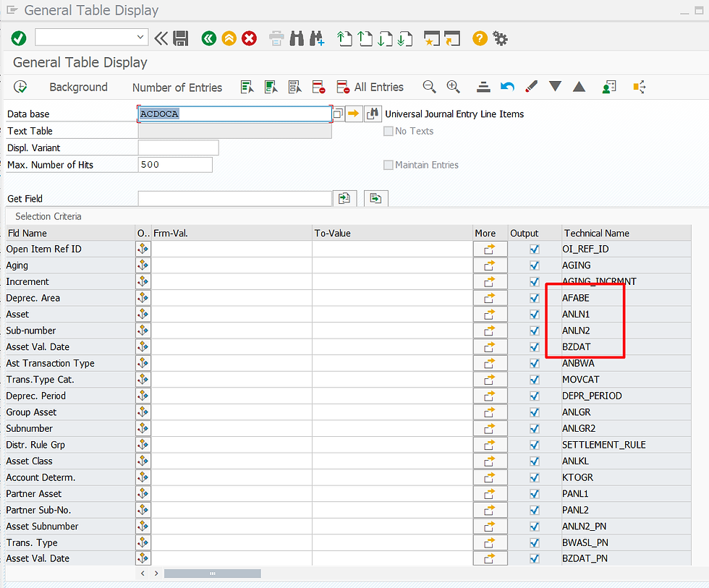Open the window menu icon beside the title
This screenshot has width=709, height=588.
pyautogui.click(x=12, y=9)
